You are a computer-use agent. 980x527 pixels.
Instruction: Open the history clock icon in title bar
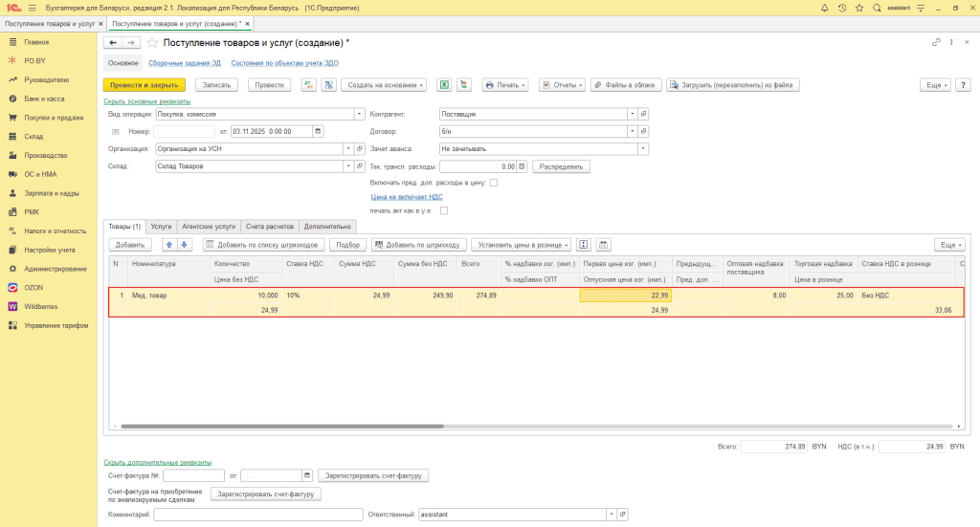tap(841, 8)
